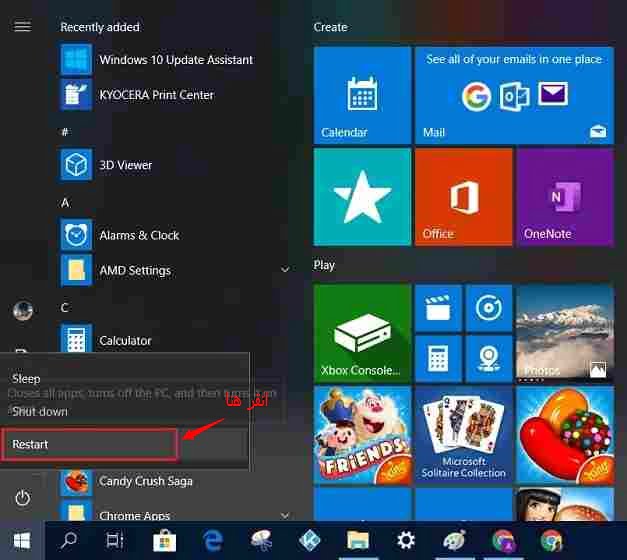Open the rightmost Chrome taskbar icon
This screenshot has height=560, width=627.
pyautogui.click(x=552, y=541)
